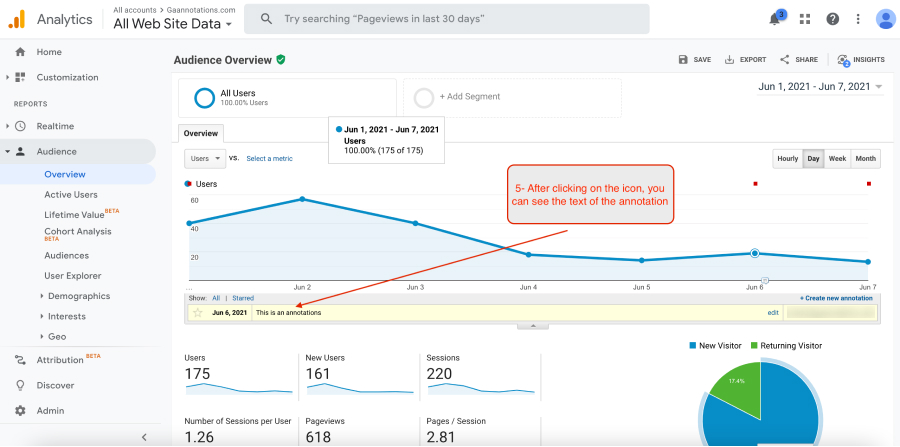900x447 pixels.
Task: Click the Discover lightbulb icon
Action: click(20, 385)
